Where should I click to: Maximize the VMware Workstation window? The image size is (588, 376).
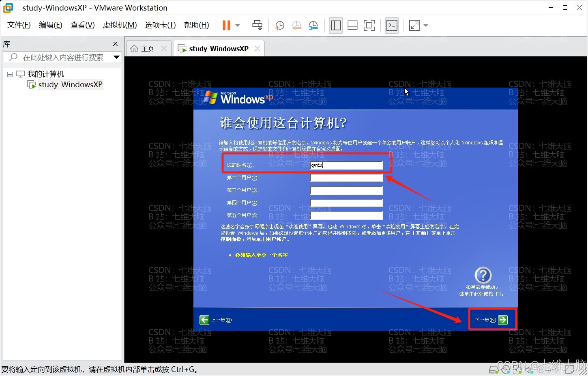[565, 8]
